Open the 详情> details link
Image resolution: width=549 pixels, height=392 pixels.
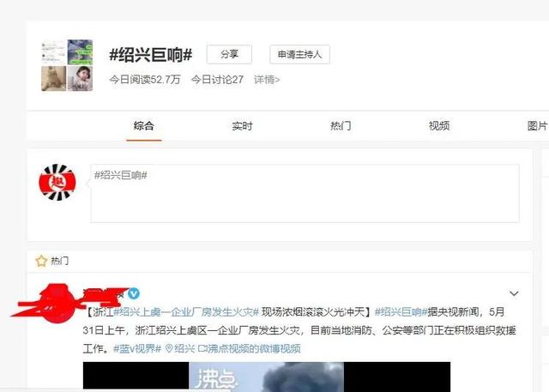tap(267, 80)
